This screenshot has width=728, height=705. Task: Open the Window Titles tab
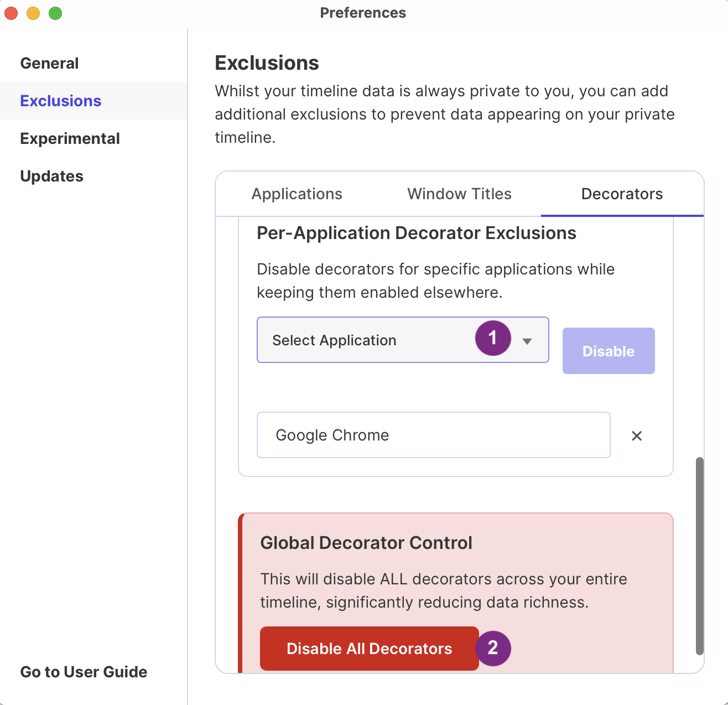tap(459, 194)
